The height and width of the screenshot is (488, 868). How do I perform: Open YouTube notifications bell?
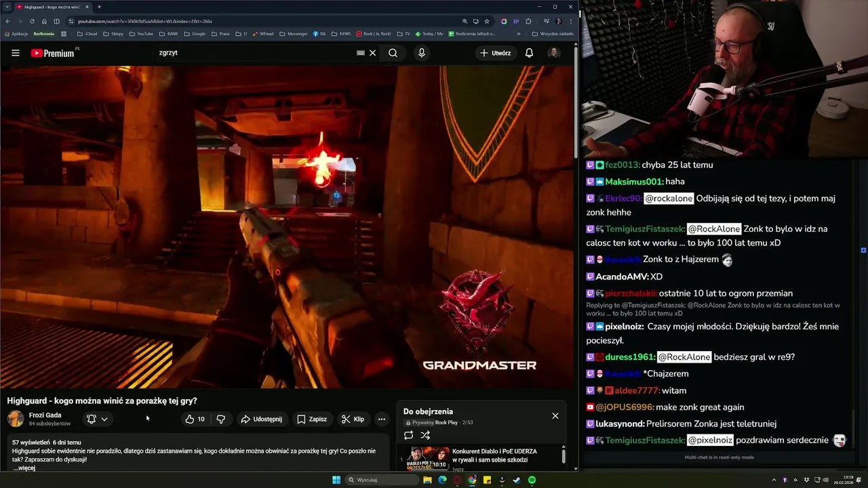pyautogui.click(x=529, y=53)
